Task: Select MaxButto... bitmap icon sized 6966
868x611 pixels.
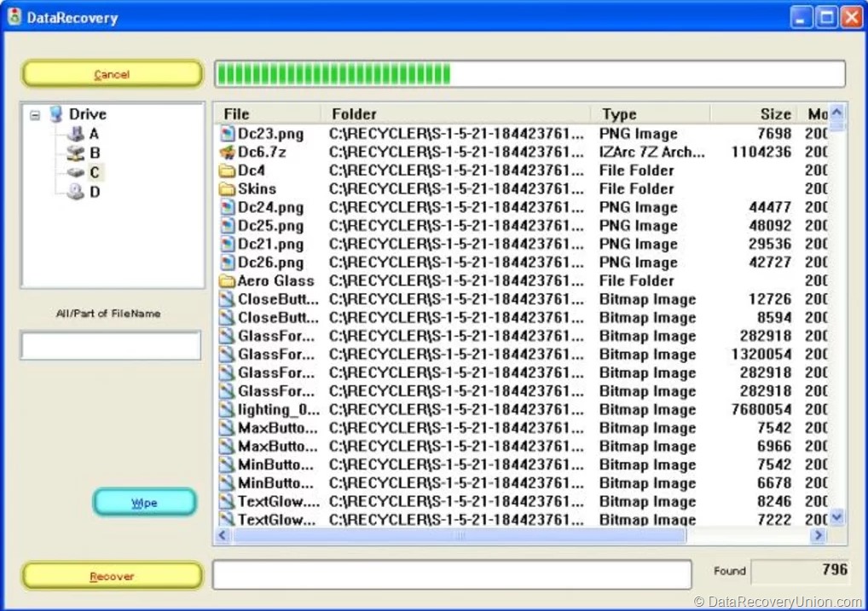Action: 227,446
